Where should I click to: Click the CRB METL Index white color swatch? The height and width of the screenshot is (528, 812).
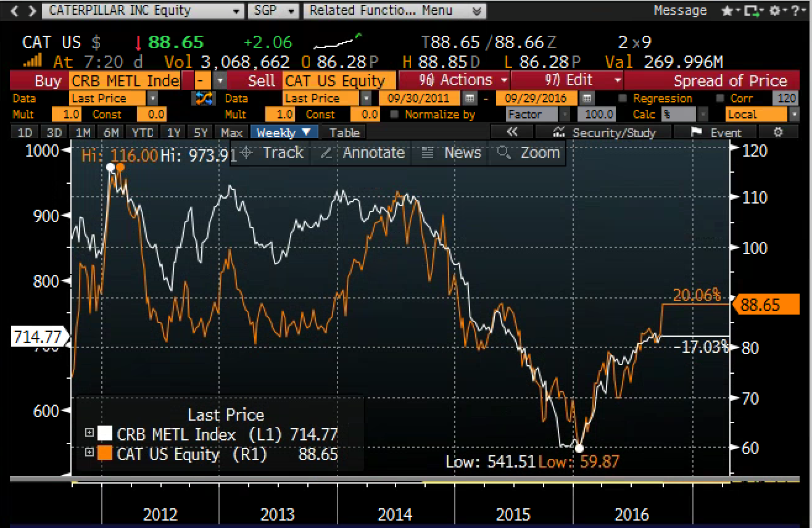(x=105, y=434)
